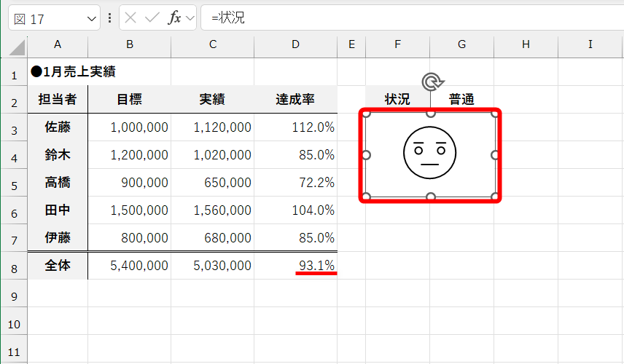Select column H header
The height and width of the screenshot is (364, 624).
click(x=526, y=44)
